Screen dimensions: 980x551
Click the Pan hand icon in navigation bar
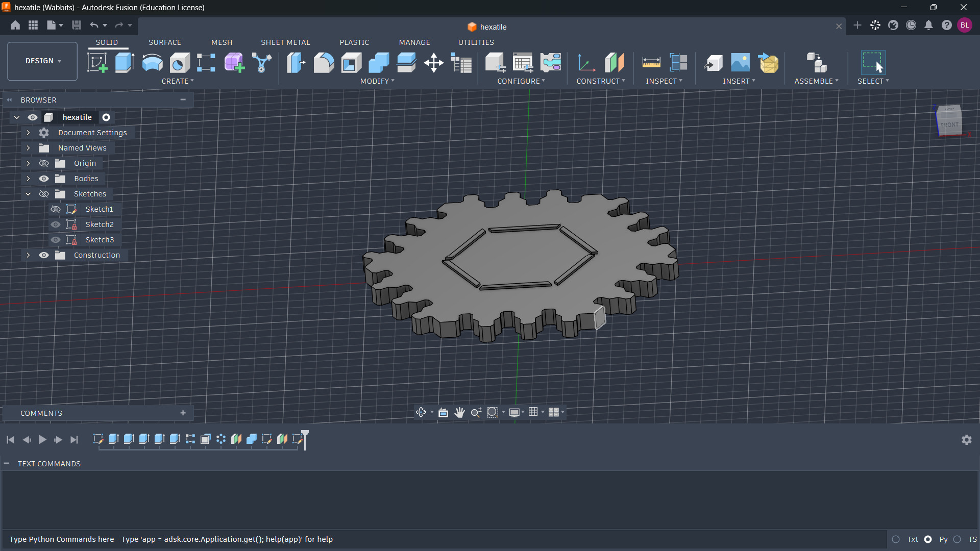[459, 412]
